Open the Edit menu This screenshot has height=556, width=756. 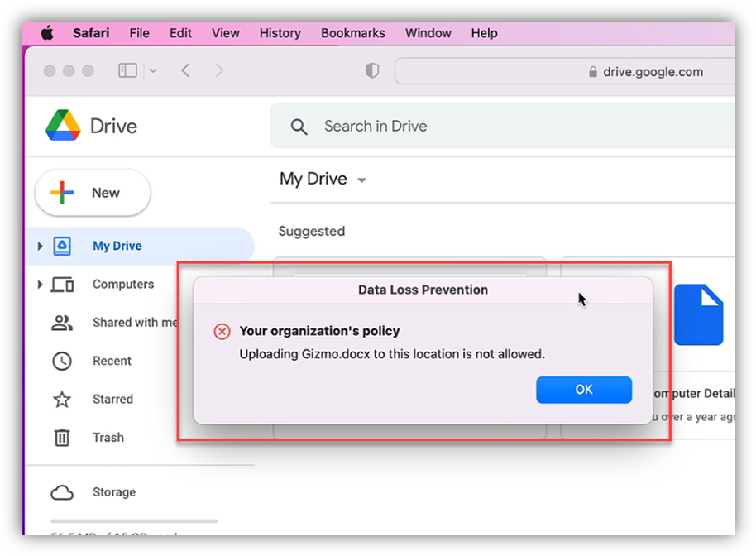(180, 33)
